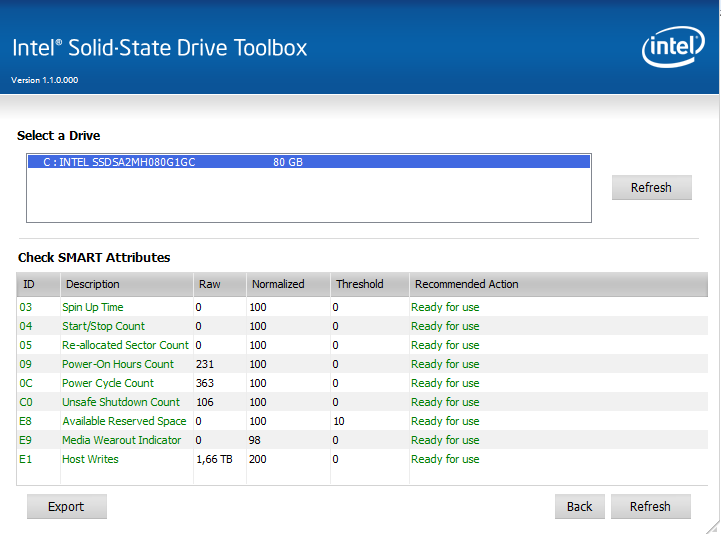Click raw value 363 for Power Cycle
721x534 pixels.
click(205, 383)
